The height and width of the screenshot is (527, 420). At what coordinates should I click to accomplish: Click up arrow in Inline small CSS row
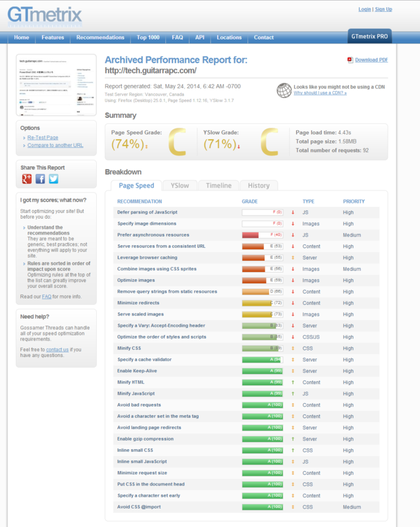(x=293, y=451)
